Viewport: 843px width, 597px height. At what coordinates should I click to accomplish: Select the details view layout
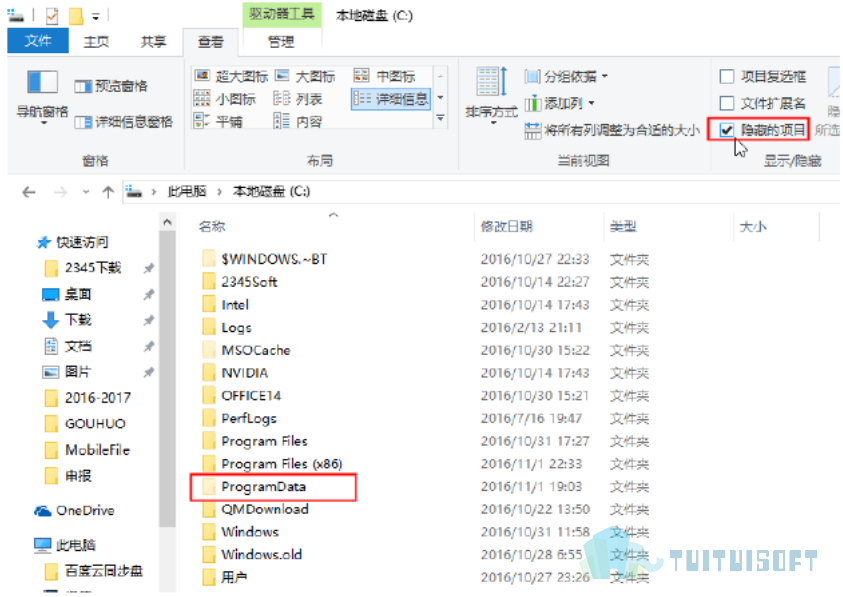[x=391, y=99]
